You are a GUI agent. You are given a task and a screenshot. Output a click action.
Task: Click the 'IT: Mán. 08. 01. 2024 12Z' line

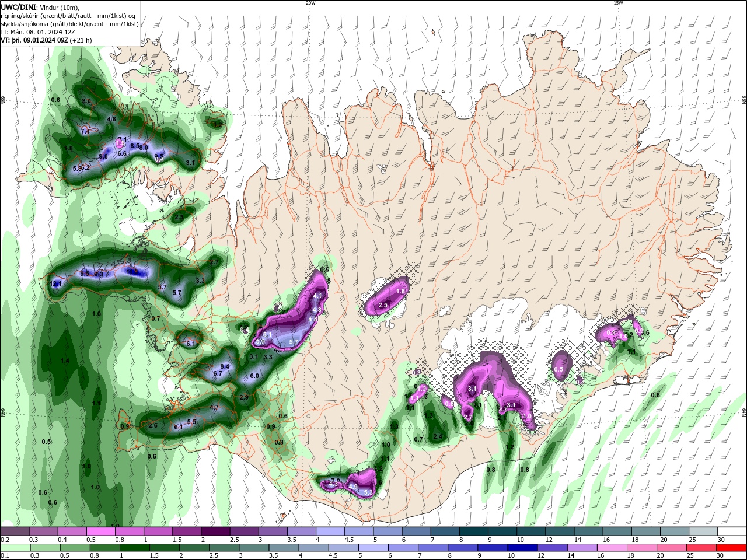(x=37, y=32)
